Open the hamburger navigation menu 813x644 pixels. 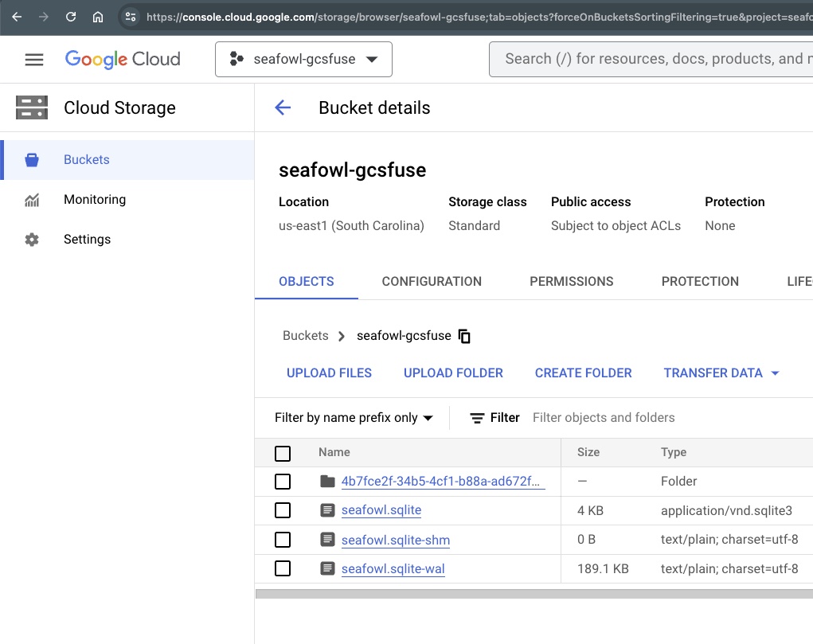click(x=34, y=60)
